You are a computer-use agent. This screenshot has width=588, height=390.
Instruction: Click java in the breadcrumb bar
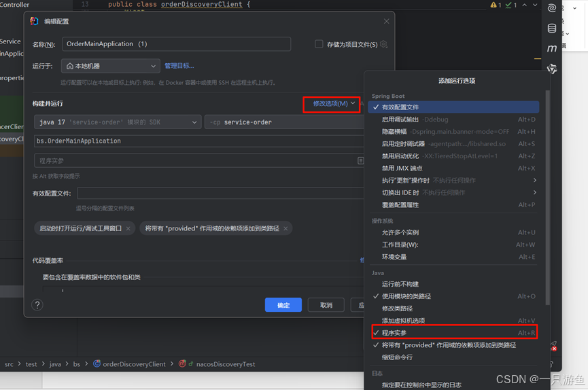pyautogui.click(x=55, y=364)
